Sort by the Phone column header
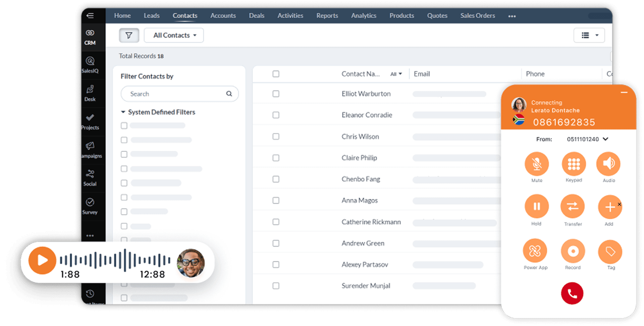644x326 pixels. pos(535,74)
